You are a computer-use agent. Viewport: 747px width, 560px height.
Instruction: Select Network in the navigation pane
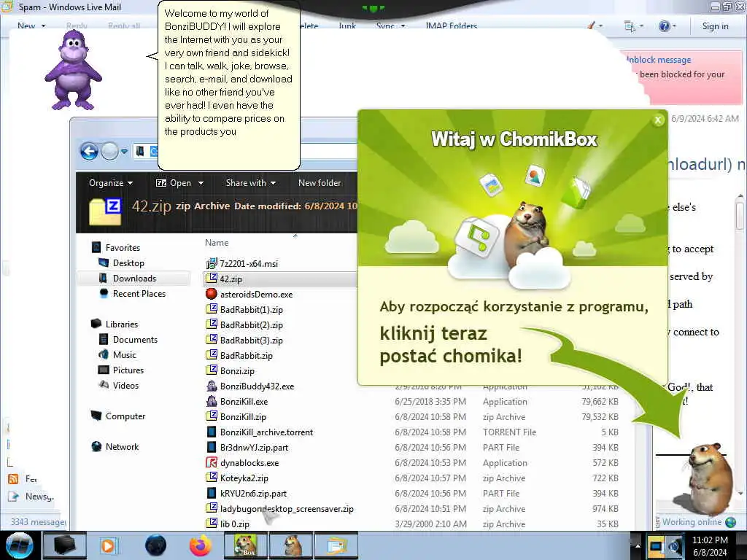tap(122, 447)
